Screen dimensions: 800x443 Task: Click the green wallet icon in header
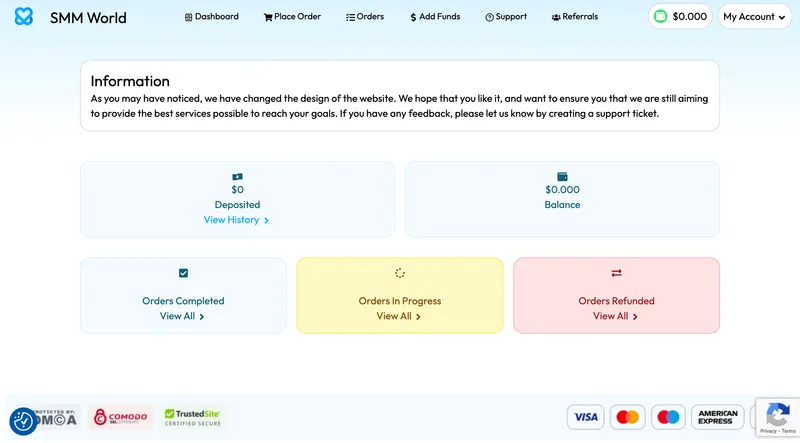(660, 16)
